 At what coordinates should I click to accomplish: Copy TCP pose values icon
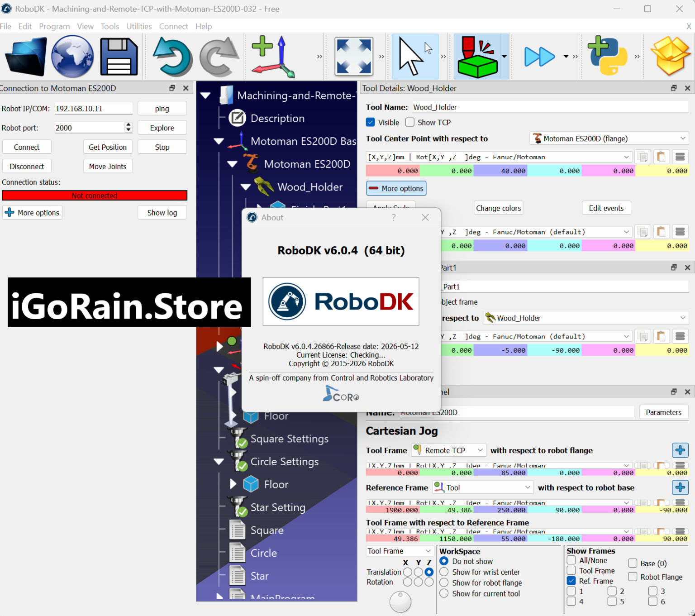pos(643,157)
